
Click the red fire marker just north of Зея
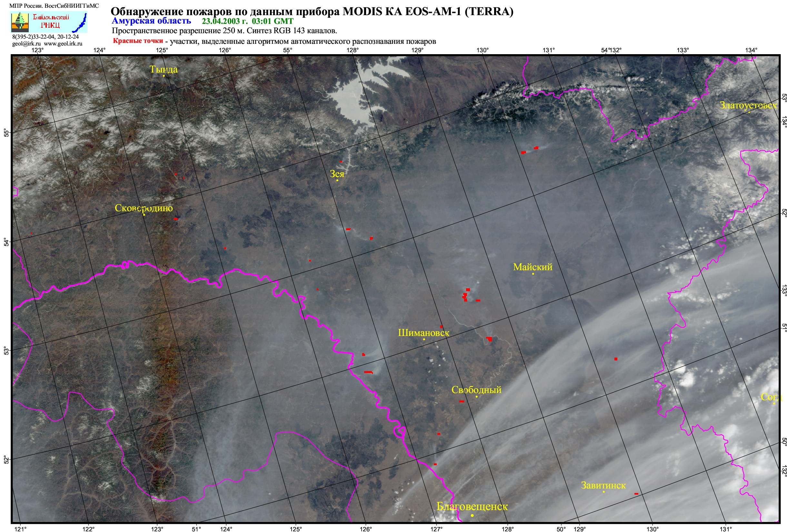(341, 162)
